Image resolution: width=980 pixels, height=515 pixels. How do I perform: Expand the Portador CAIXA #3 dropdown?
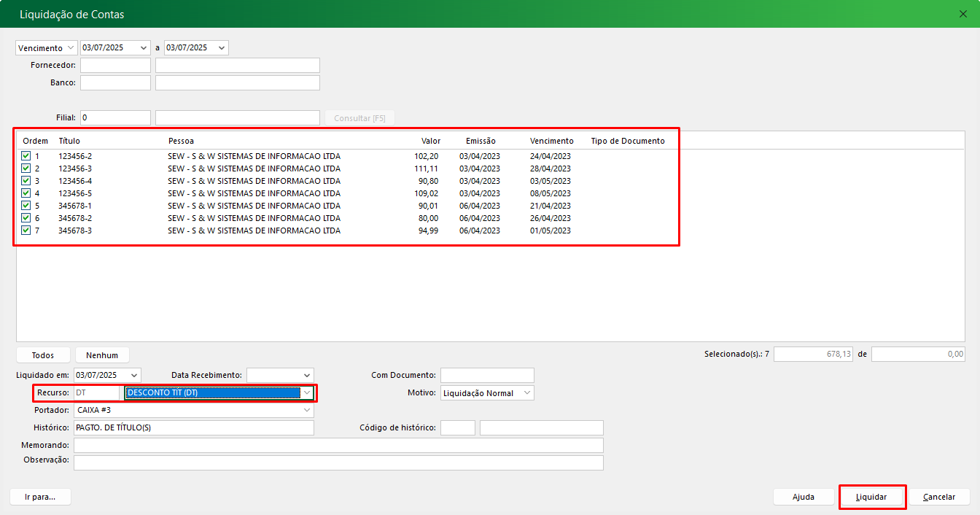[307, 410]
